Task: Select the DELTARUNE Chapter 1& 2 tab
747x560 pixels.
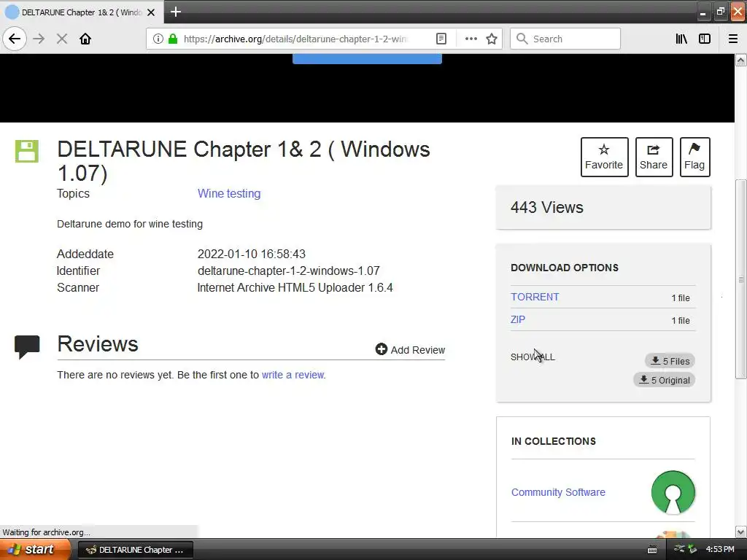Action: click(x=82, y=12)
